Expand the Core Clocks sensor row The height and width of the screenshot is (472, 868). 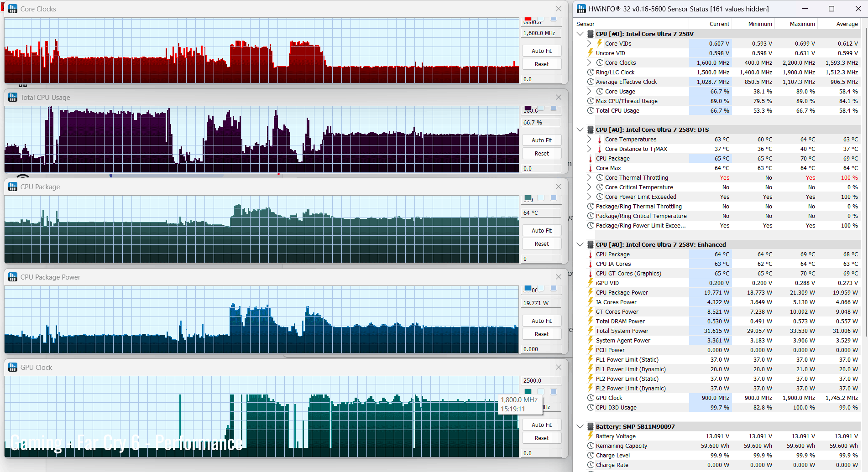(x=589, y=62)
